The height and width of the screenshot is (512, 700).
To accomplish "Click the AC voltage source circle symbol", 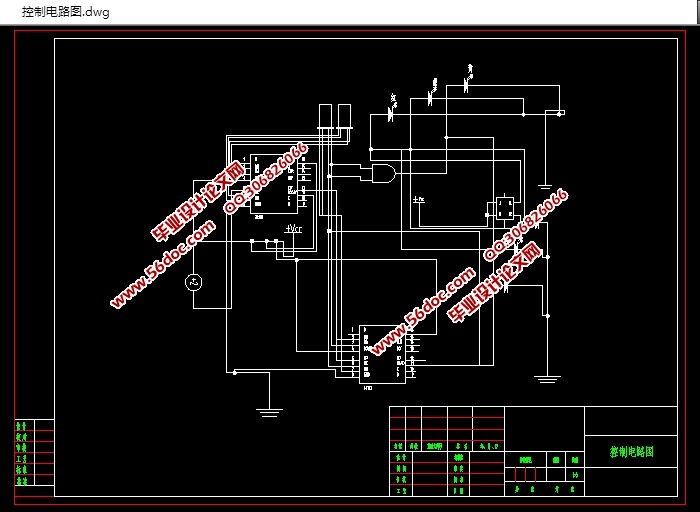I will [194, 283].
